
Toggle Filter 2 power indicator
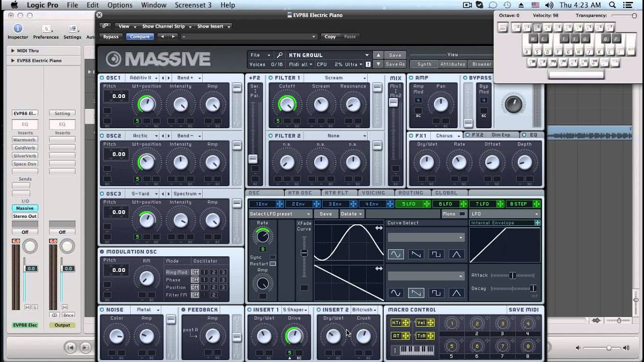[271, 136]
